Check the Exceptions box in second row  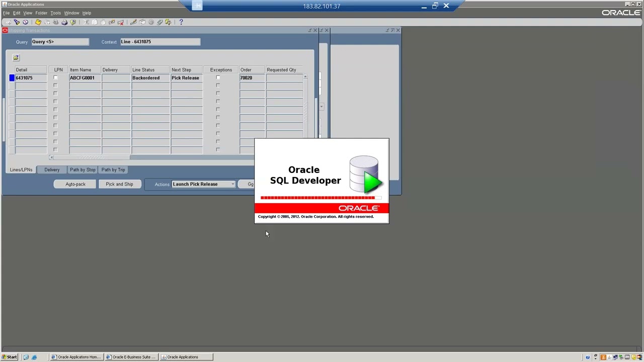click(218, 85)
